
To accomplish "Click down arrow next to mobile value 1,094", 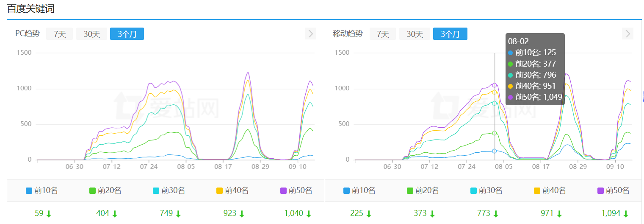I will (x=626, y=214).
